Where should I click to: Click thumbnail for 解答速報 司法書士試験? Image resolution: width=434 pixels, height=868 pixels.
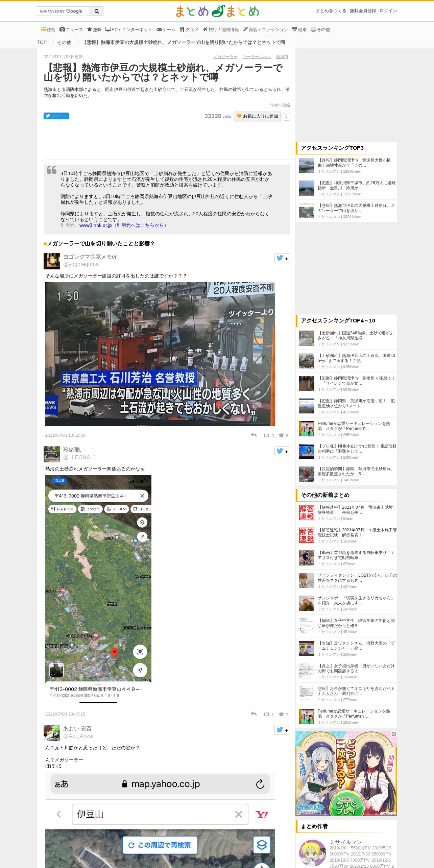click(x=307, y=512)
